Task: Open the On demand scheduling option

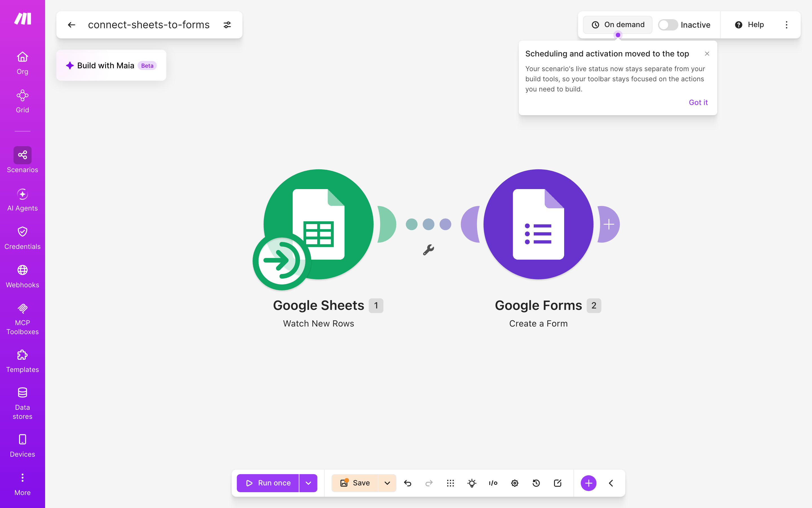Action: [618, 25]
